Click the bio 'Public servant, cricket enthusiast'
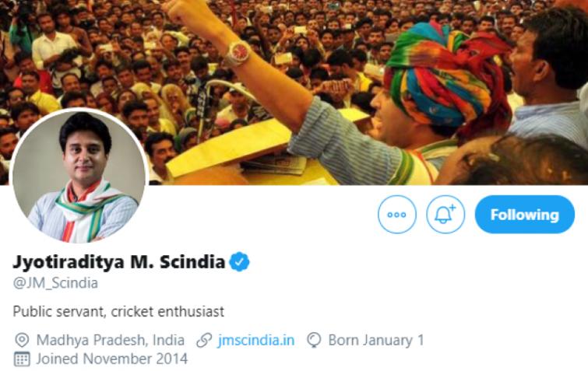This screenshot has height=371, width=588. pyautogui.click(x=118, y=311)
